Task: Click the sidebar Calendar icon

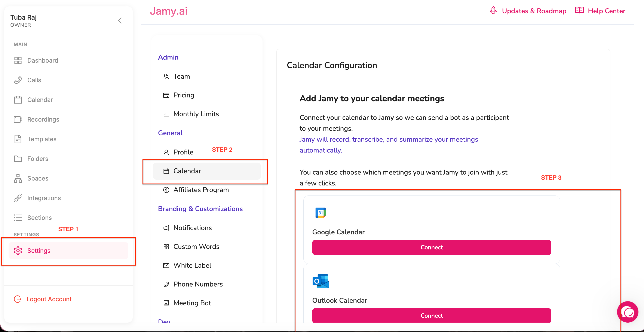Action: (x=18, y=100)
